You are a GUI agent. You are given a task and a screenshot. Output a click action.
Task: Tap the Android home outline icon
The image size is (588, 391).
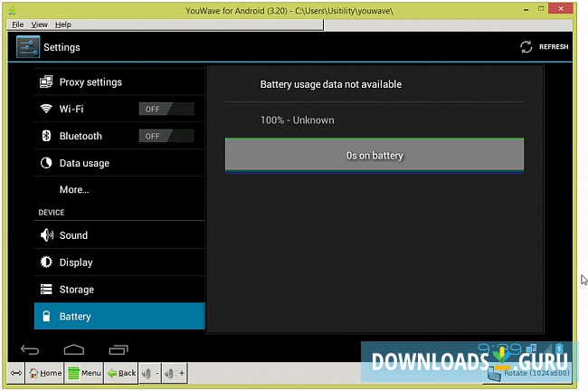(74, 349)
